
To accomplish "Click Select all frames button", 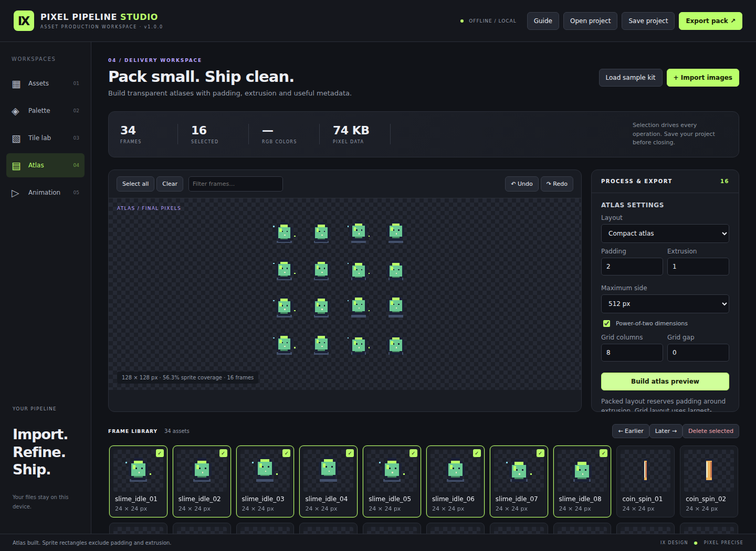I will [135, 184].
